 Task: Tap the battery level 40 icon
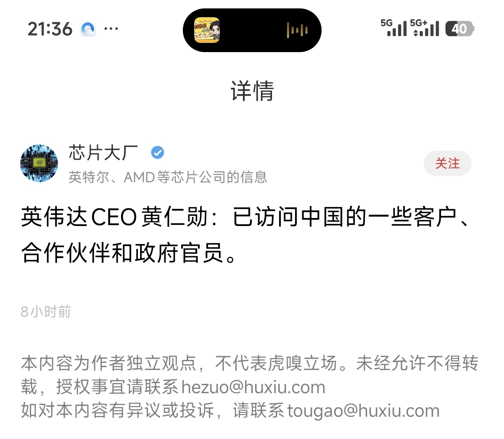[459, 29]
